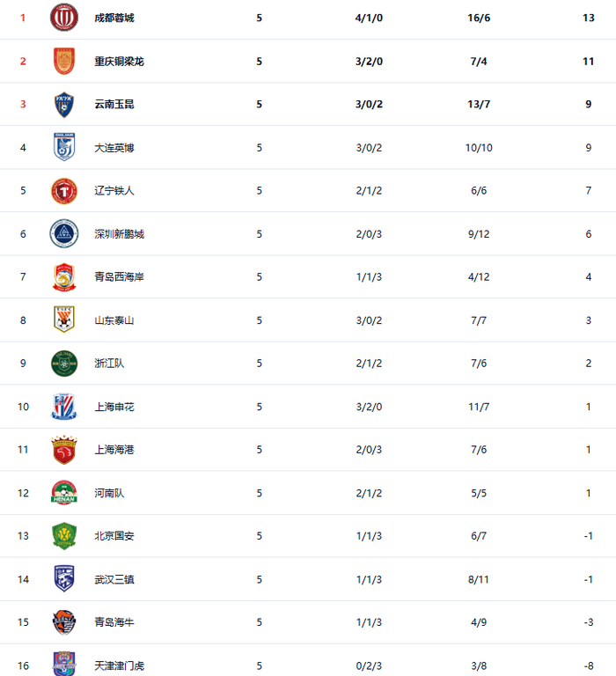Viewport: 616px width, 676px height.
Task: Click the 深圳新鹏城 team emblem
Action: pyautogui.click(x=63, y=233)
